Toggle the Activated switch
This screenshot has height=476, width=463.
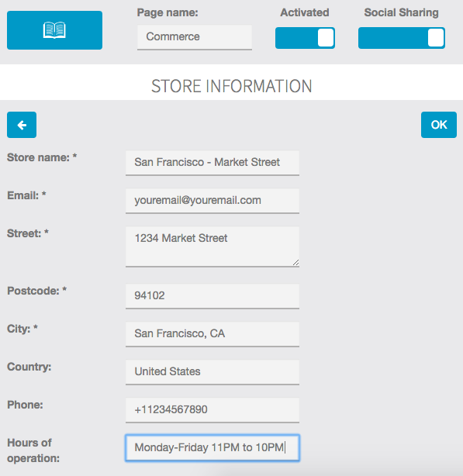(305, 38)
